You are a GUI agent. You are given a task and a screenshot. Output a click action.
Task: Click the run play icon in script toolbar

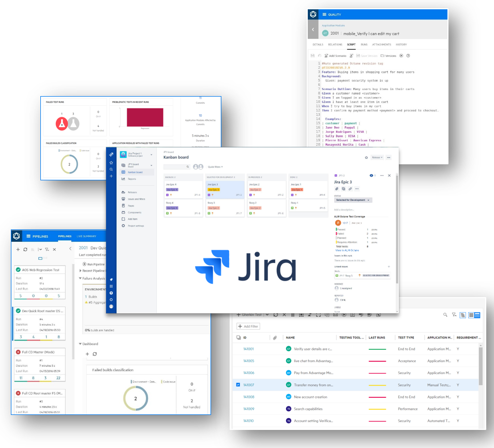(x=401, y=56)
